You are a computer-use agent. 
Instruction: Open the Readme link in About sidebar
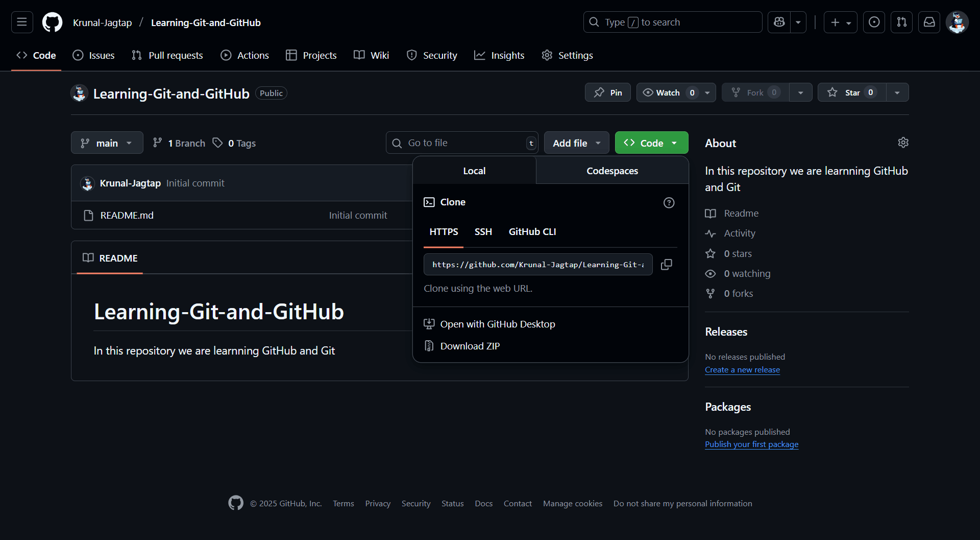[x=731, y=213]
